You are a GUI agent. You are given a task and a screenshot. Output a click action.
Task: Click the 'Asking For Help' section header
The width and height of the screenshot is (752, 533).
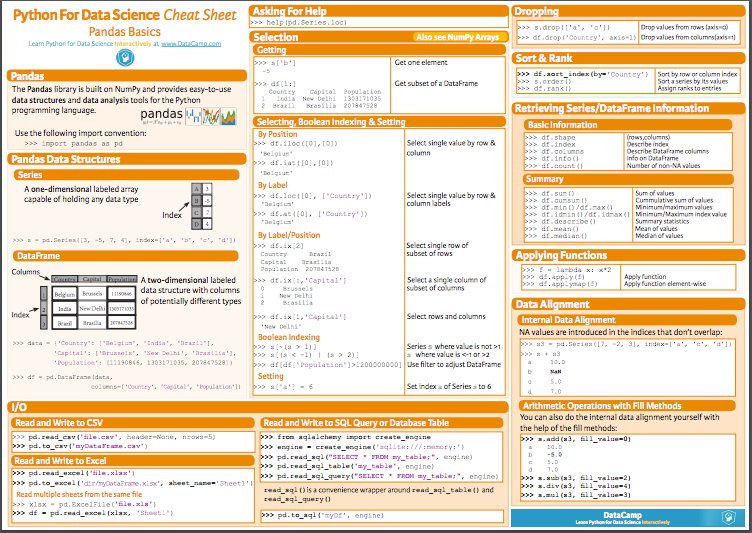coord(378,11)
